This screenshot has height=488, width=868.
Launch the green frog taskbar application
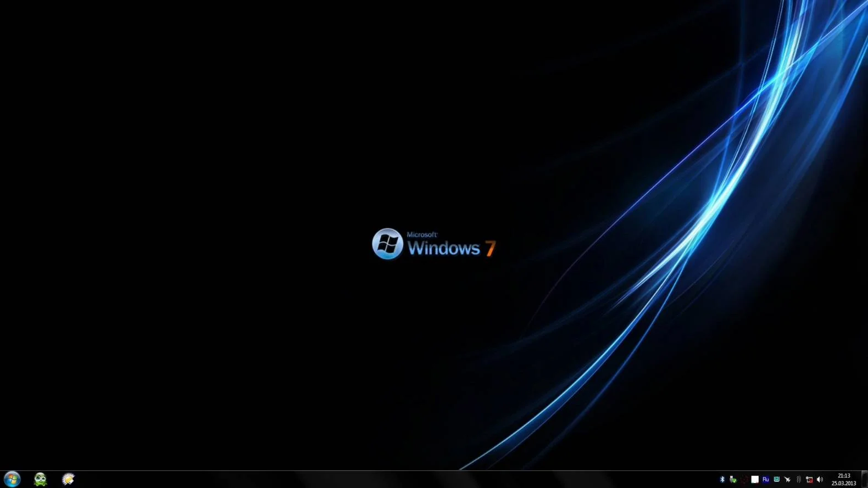(x=40, y=479)
